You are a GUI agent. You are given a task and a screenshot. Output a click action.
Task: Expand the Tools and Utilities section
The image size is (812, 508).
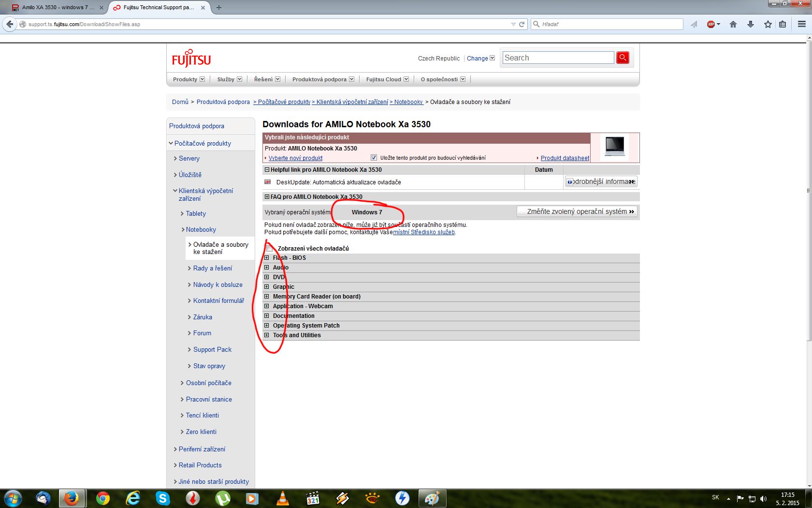(x=266, y=335)
